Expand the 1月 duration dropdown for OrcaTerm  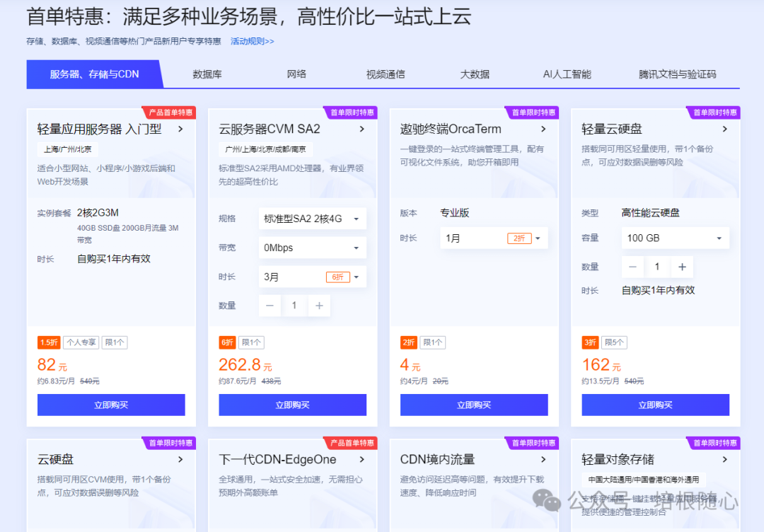(x=494, y=238)
